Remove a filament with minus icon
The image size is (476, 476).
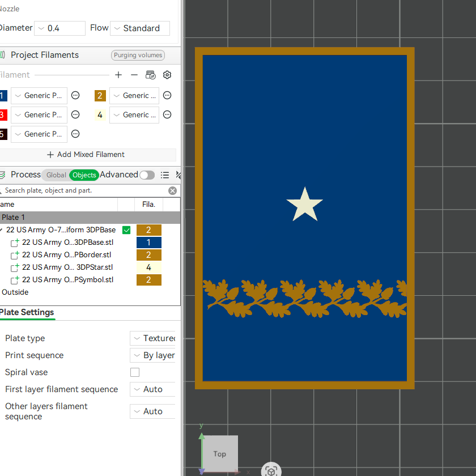(134, 75)
